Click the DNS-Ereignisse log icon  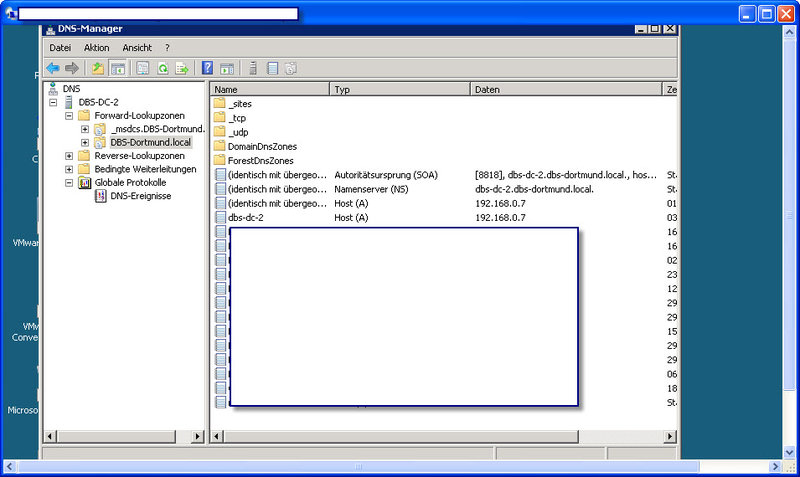[x=101, y=196]
